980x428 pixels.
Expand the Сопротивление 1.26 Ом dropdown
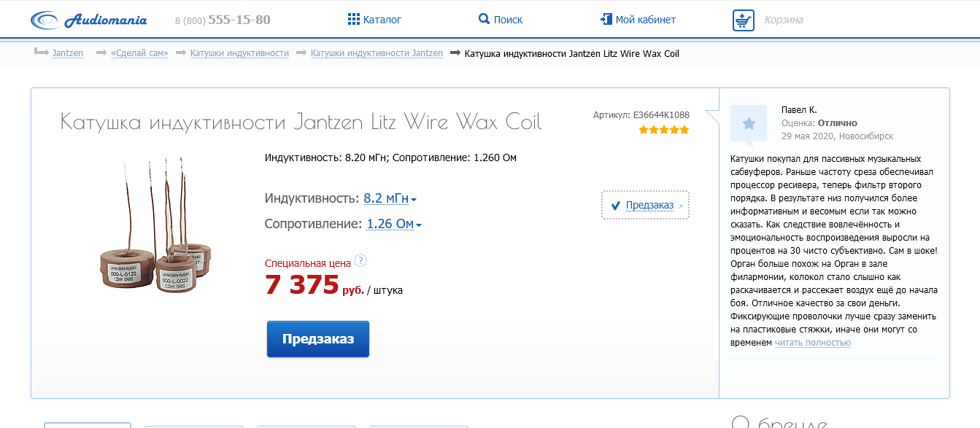pyautogui.click(x=394, y=224)
